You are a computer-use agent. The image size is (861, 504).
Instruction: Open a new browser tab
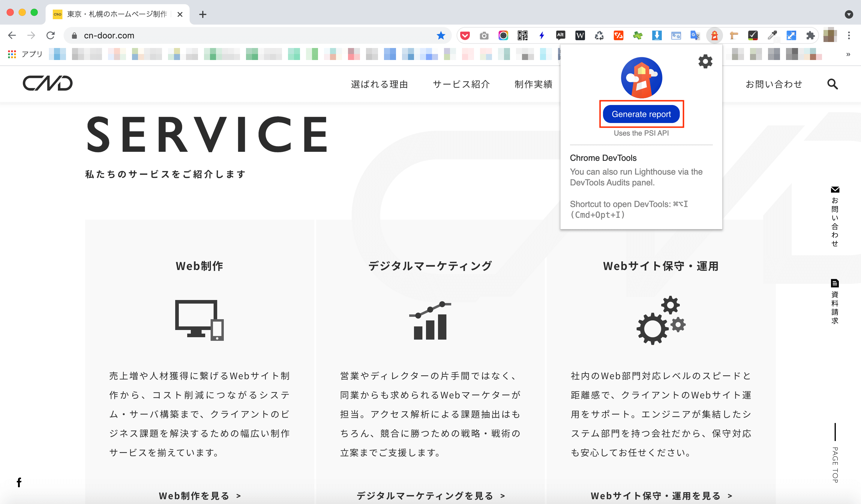(202, 14)
